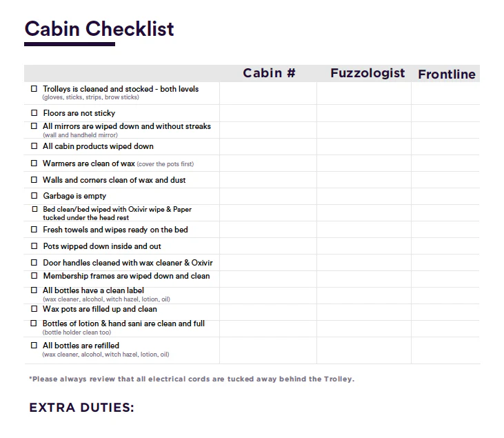Mark 'Wax pots are filled up' checkbox

tap(34, 309)
